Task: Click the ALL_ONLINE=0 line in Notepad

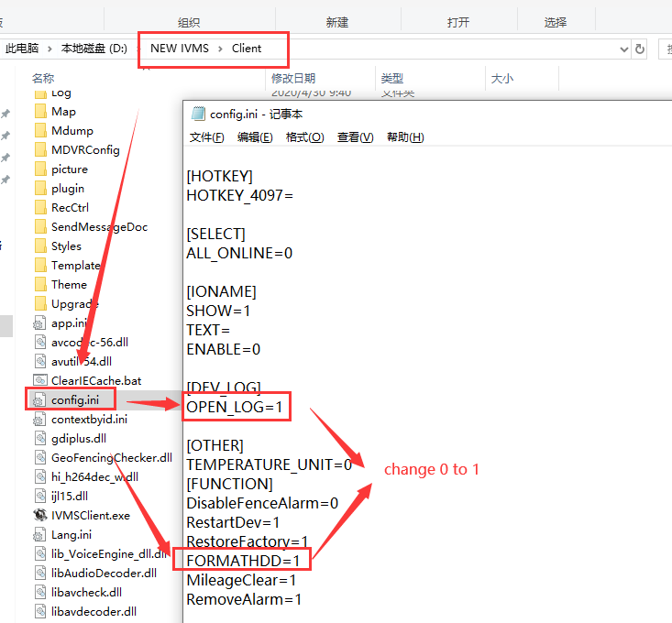Action: click(239, 253)
